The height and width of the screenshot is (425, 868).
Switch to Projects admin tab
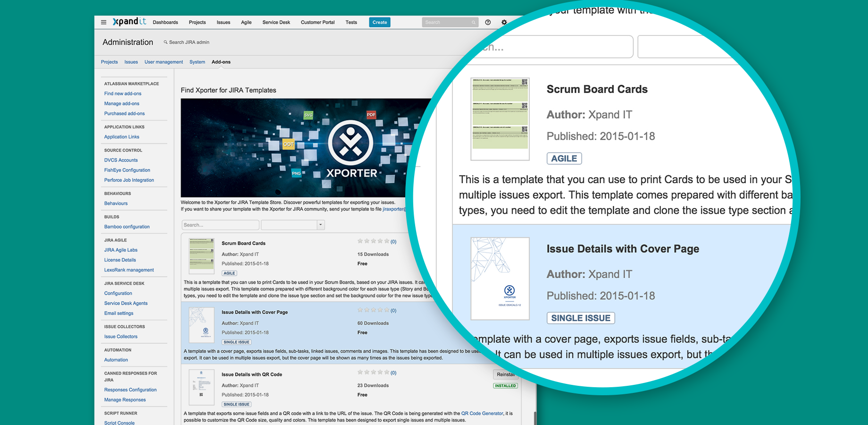tap(109, 62)
